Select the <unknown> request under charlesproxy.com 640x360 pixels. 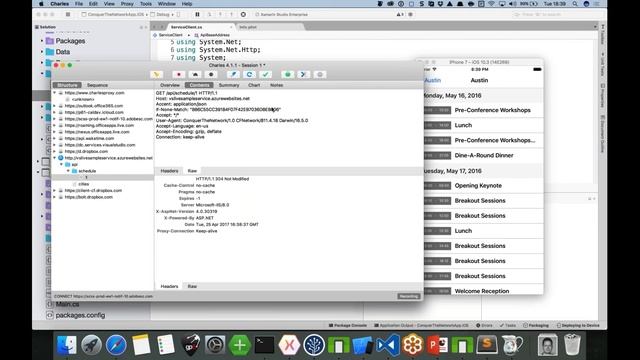click(83, 99)
